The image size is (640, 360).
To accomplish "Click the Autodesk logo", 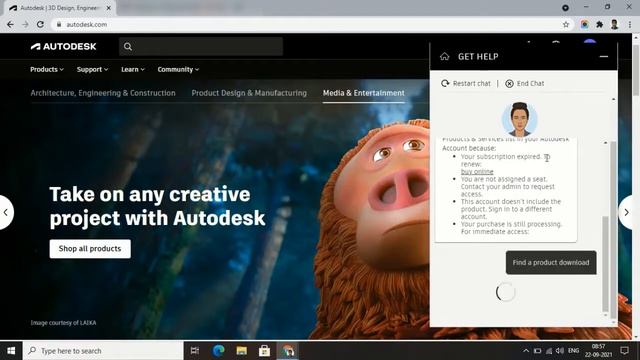I will click(x=64, y=47).
